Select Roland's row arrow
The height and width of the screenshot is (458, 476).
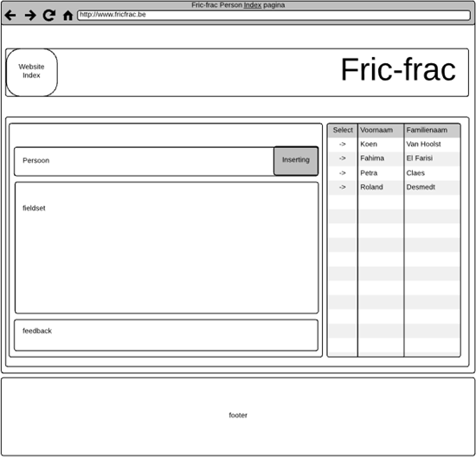(x=343, y=187)
